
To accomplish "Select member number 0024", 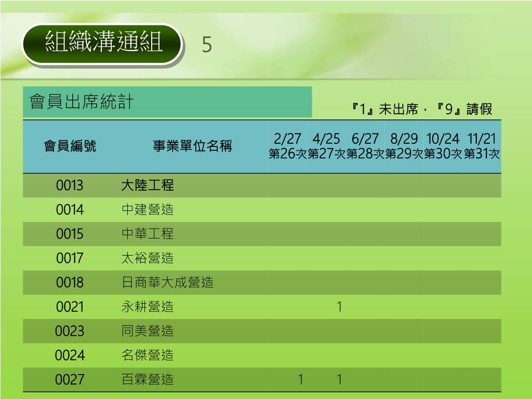I will [x=70, y=355].
